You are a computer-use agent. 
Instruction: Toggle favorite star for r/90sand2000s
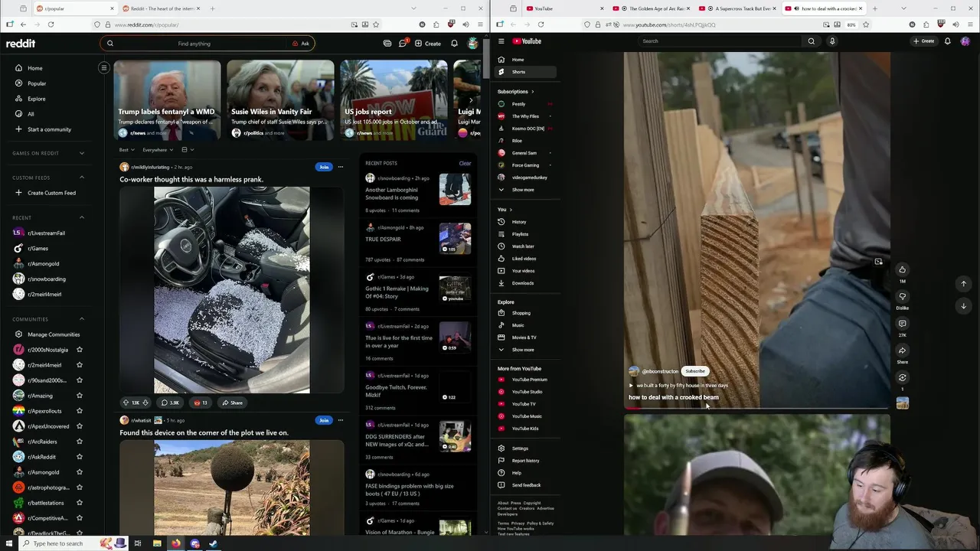tap(79, 380)
